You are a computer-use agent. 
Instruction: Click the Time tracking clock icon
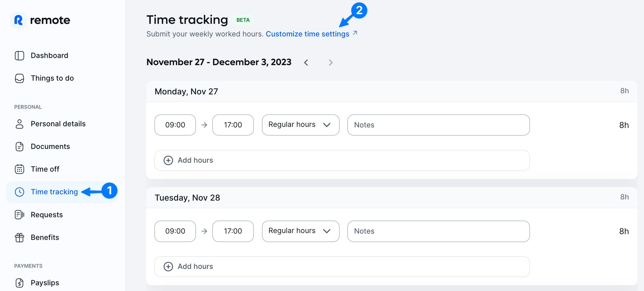point(19,192)
